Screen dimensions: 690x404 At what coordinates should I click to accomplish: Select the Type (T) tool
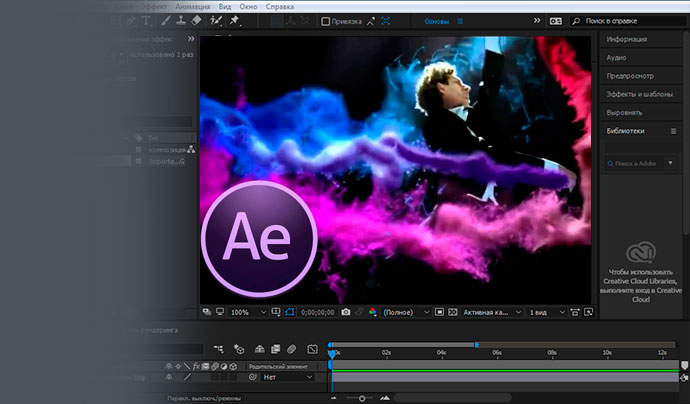pyautogui.click(x=146, y=20)
